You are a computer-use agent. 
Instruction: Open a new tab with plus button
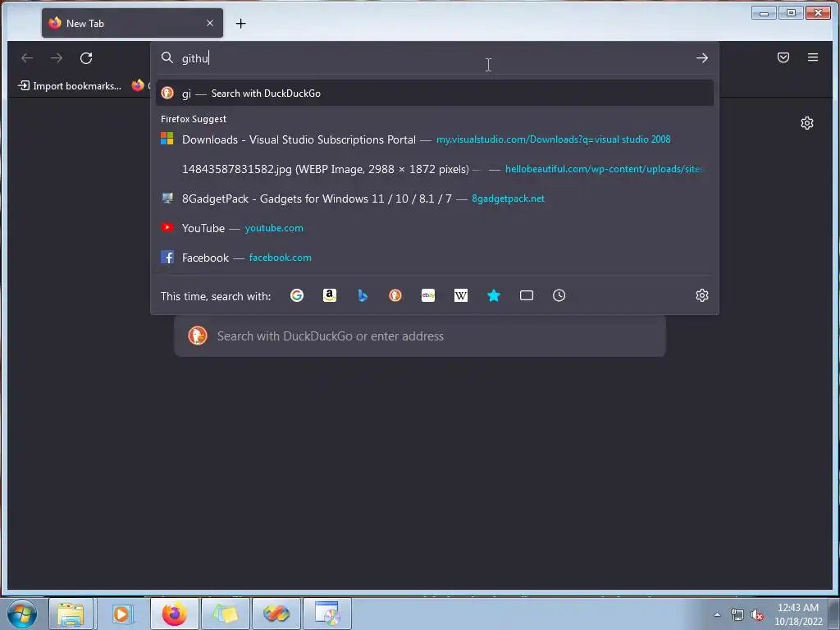click(x=240, y=24)
